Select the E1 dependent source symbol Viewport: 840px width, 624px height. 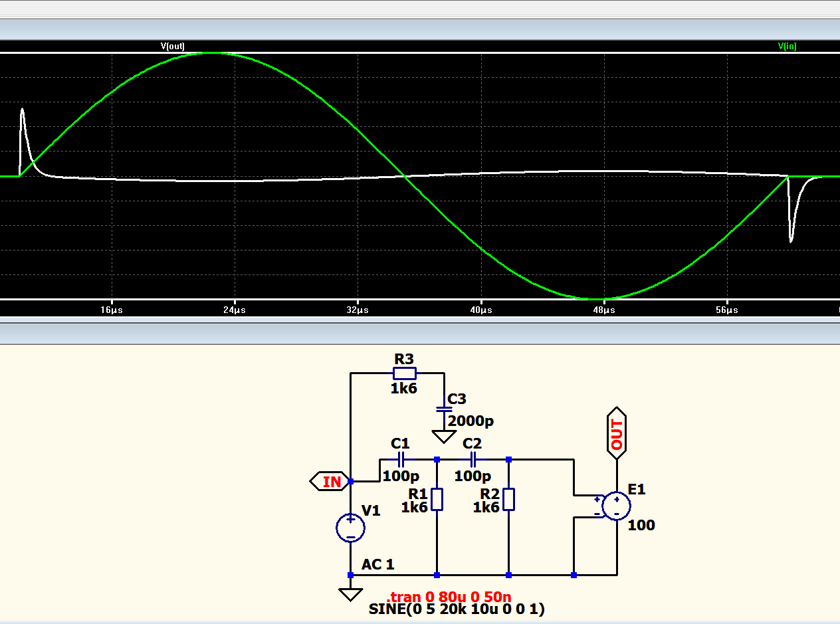pos(616,506)
